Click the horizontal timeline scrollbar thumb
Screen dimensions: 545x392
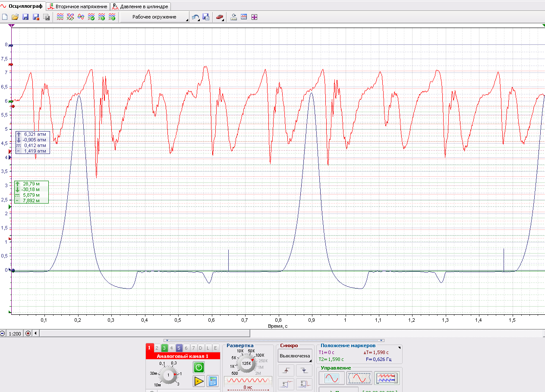pos(145,333)
